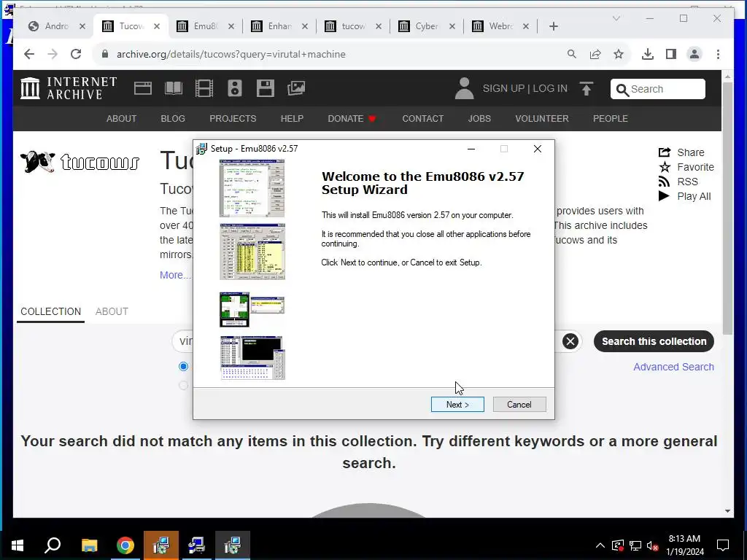The width and height of the screenshot is (747, 560).
Task: Open the VOLUNTEER nav link
Action: [542, 119]
